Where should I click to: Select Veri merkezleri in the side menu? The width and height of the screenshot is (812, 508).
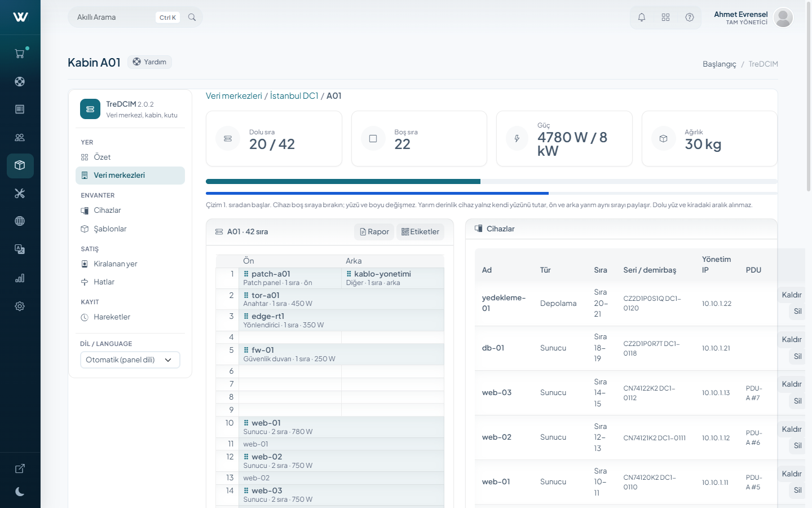click(x=130, y=176)
